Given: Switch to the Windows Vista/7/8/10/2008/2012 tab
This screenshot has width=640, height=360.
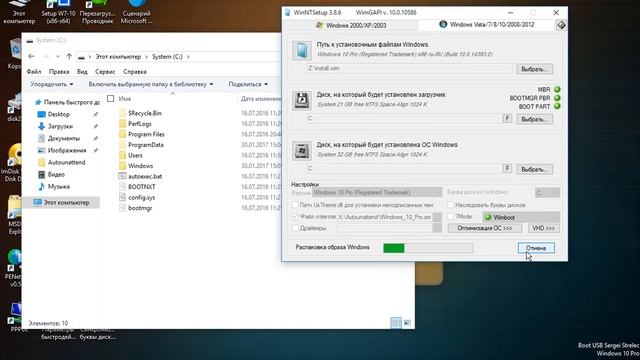Looking at the screenshot, I should 487,24.
